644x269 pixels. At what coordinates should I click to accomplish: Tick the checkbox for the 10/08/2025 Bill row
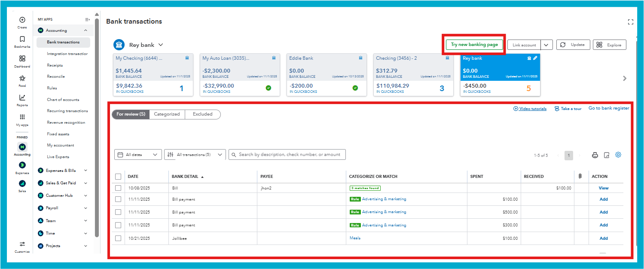click(118, 188)
